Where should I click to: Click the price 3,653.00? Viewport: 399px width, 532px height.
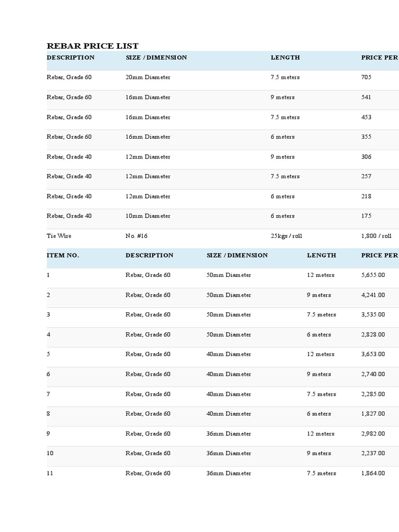point(373,354)
